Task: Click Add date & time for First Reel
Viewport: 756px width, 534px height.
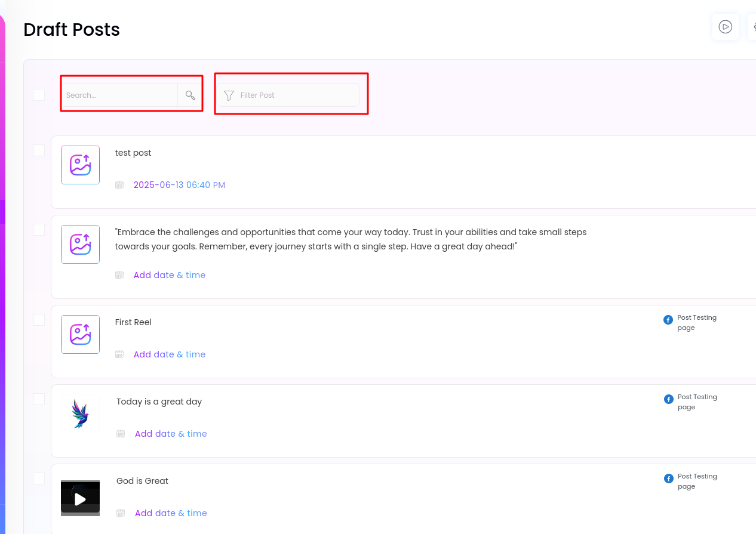Action: pos(170,354)
